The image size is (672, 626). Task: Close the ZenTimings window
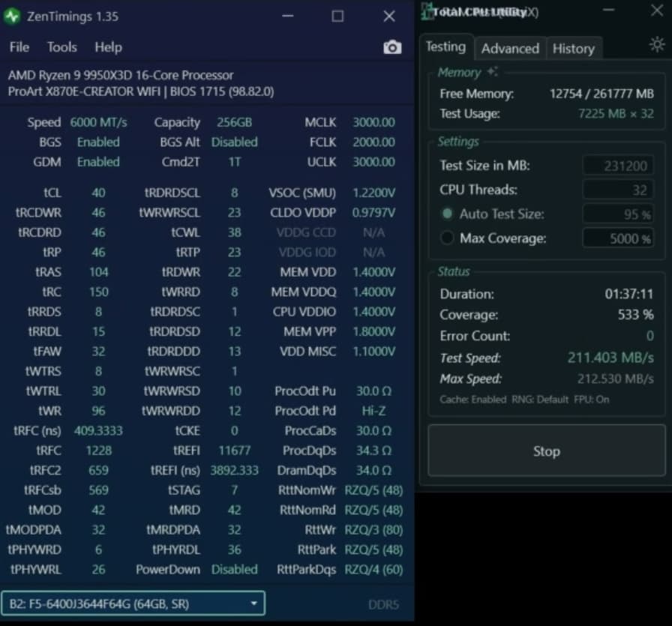point(389,16)
